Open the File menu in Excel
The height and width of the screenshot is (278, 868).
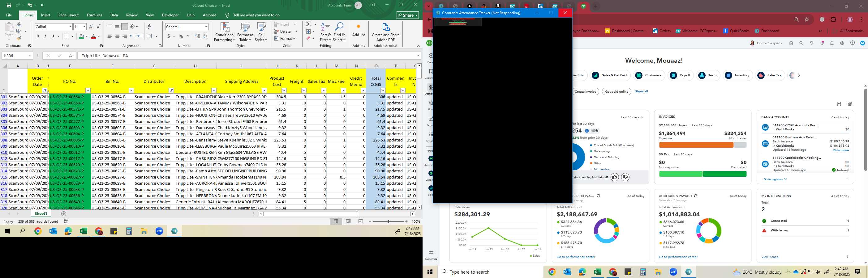click(x=9, y=15)
